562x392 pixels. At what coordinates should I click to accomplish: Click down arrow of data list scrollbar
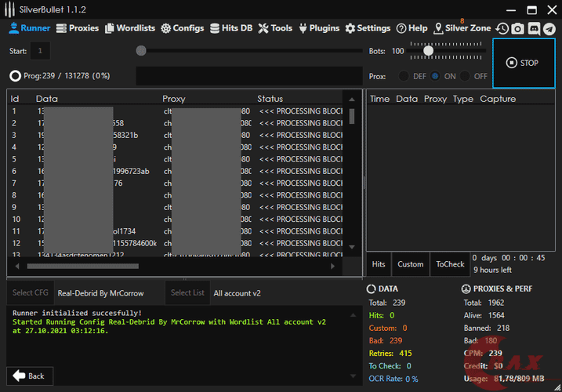(352, 246)
